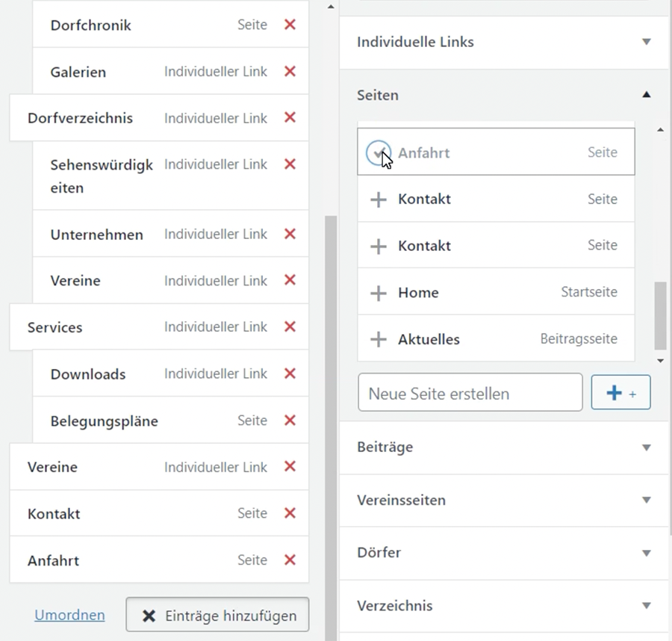Viewport: 672px width, 641px height.
Task: Delete the Belegungspläne menu entry
Action: click(290, 421)
